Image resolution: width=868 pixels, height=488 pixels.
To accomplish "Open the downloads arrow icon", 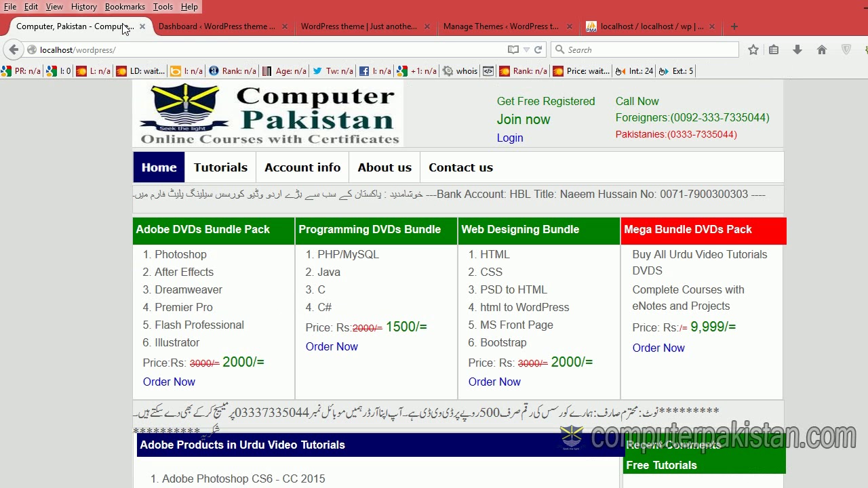I will click(x=797, y=49).
